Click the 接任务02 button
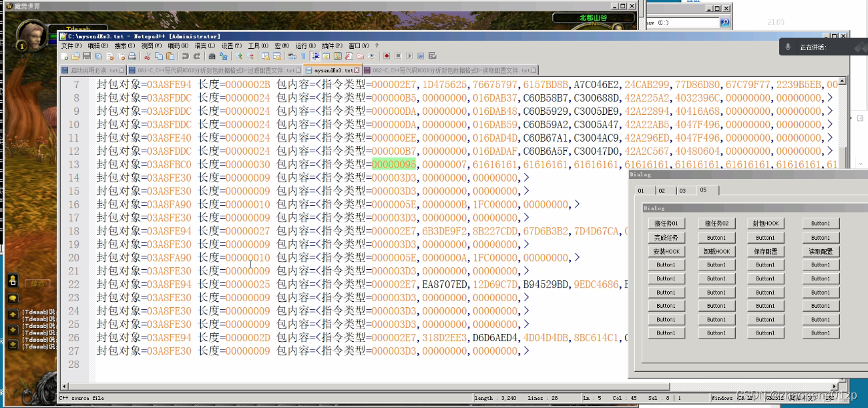 716,224
